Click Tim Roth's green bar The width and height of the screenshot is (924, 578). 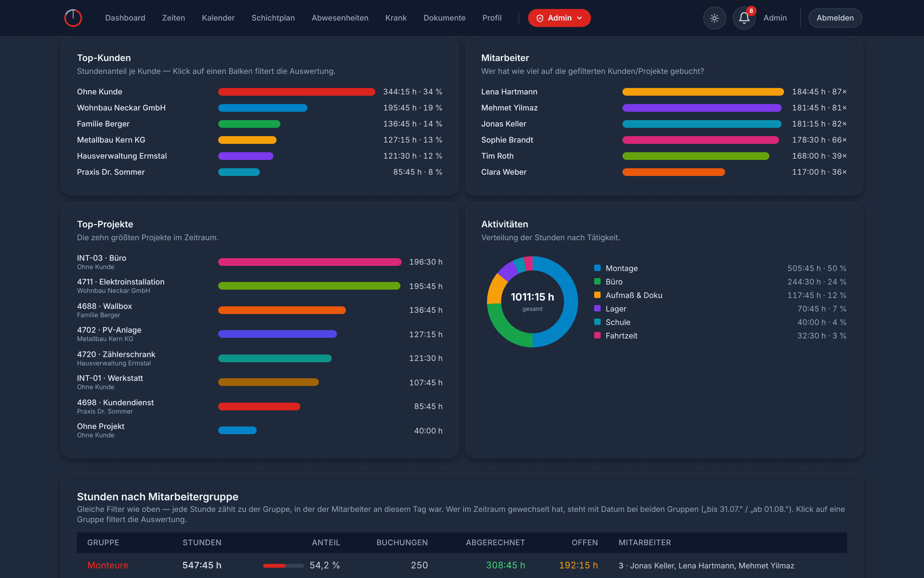click(696, 156)
